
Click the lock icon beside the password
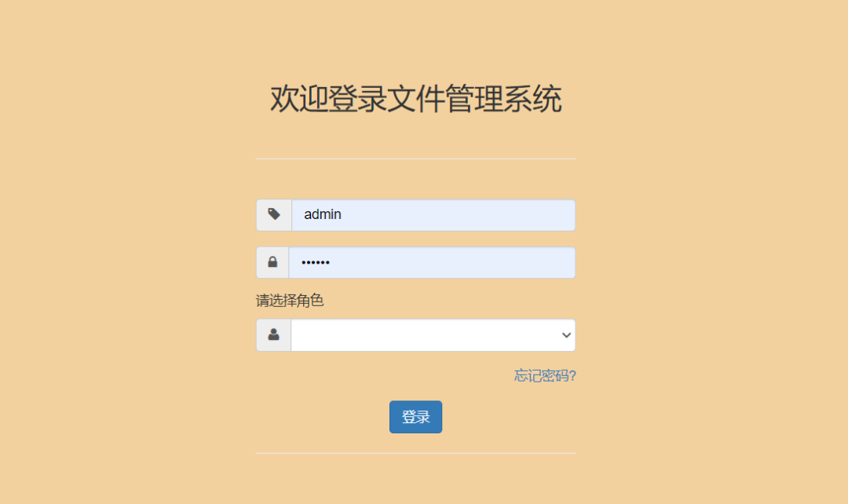tap(272, 262)
